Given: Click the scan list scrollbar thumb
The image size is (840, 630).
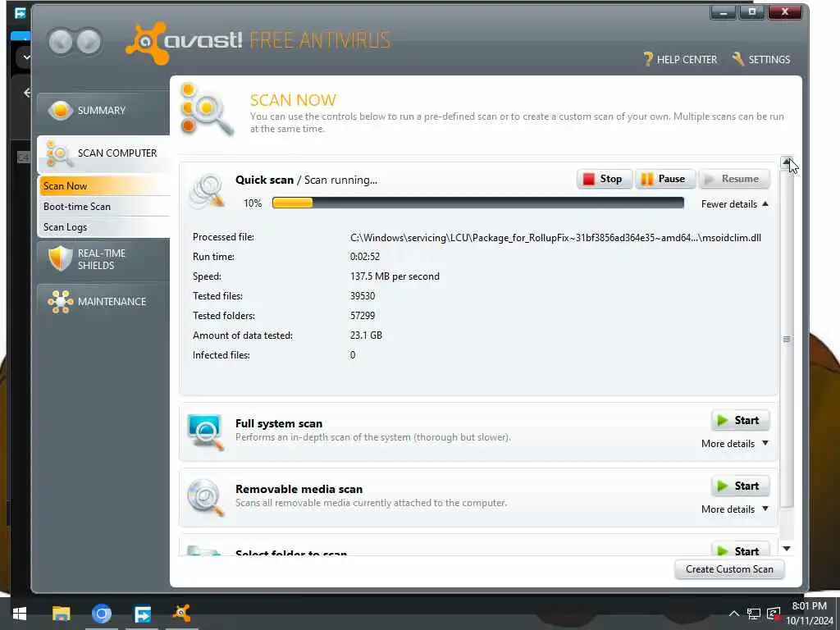Looking at the screenshot, I should pyautogui.click(x=786, y=339).
